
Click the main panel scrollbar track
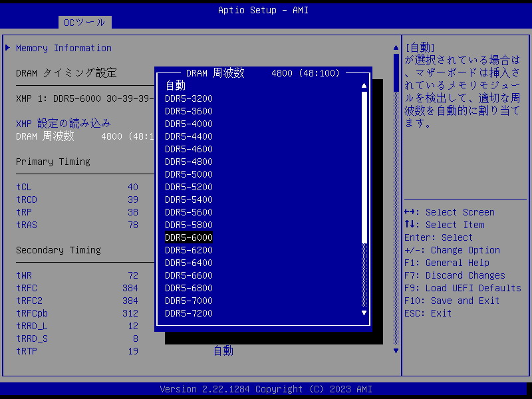click(396, 218)
